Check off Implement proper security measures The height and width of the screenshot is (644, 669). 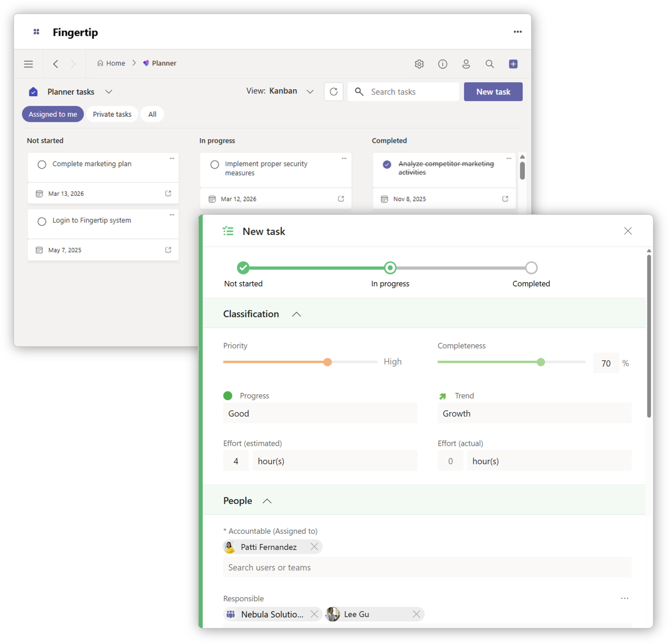pos(214,165)
